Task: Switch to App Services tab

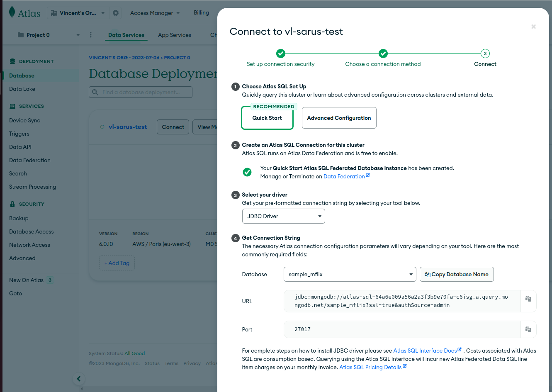Action: 175,35
